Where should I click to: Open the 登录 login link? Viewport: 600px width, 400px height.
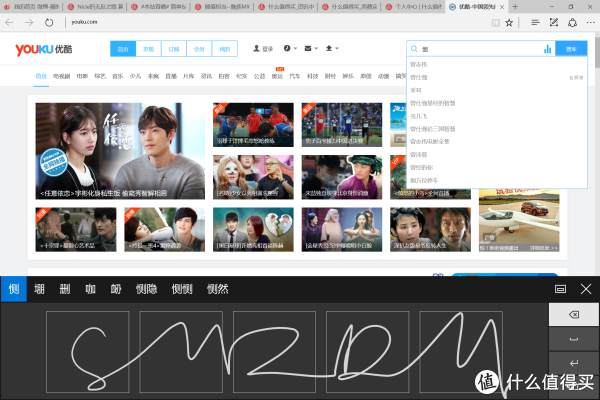coord(263,49)
